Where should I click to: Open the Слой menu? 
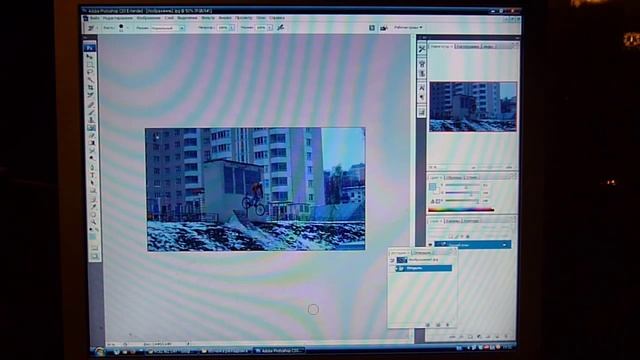[169, 18]
